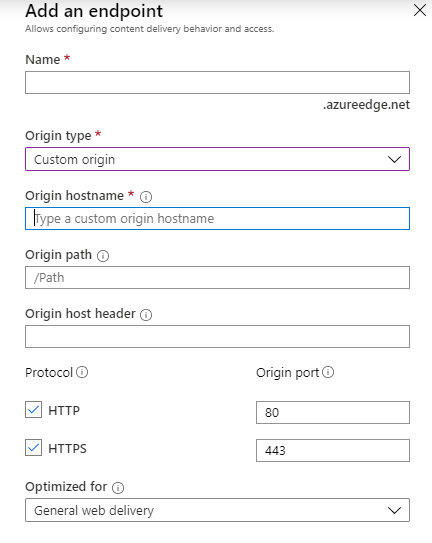
Task: Show Origin host header info icon
Action: (x=146, y=315)
